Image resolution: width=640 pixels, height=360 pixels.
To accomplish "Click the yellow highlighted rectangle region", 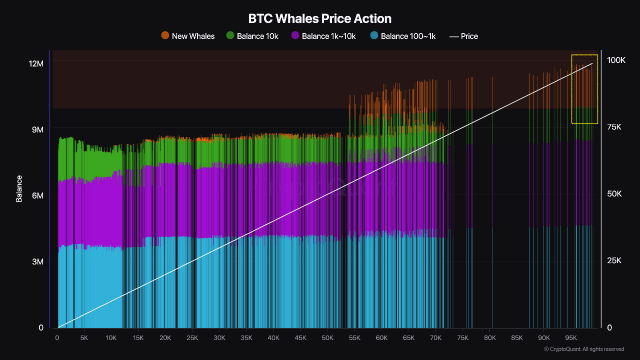I will coord(584,89).
